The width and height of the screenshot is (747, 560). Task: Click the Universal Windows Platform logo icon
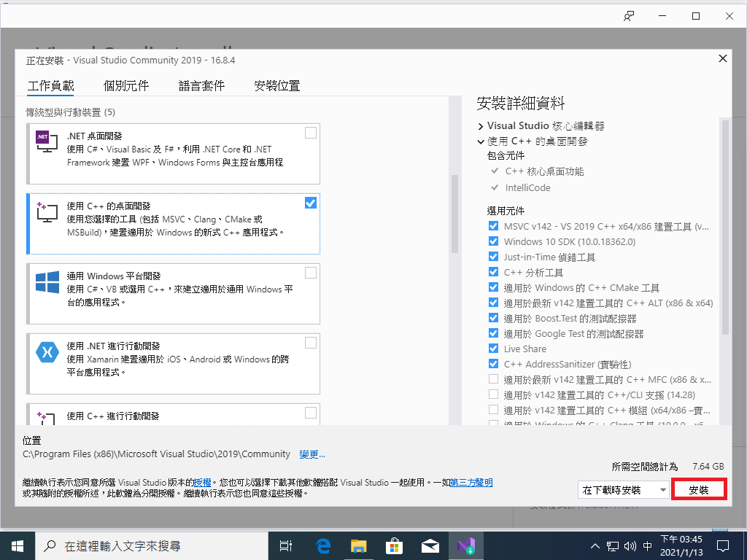coord(47,282)
